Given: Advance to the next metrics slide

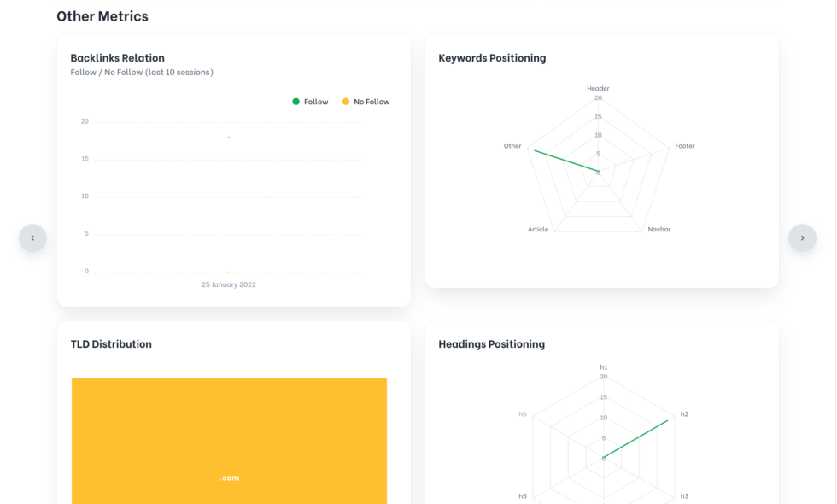Looking at the screenshot, I should tap(802, 237).
